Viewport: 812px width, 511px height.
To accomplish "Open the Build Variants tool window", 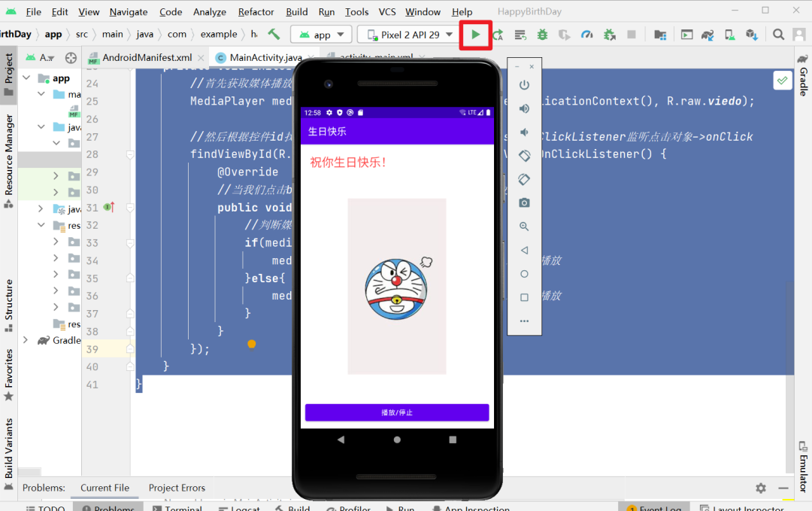I will tap(9, 455).
